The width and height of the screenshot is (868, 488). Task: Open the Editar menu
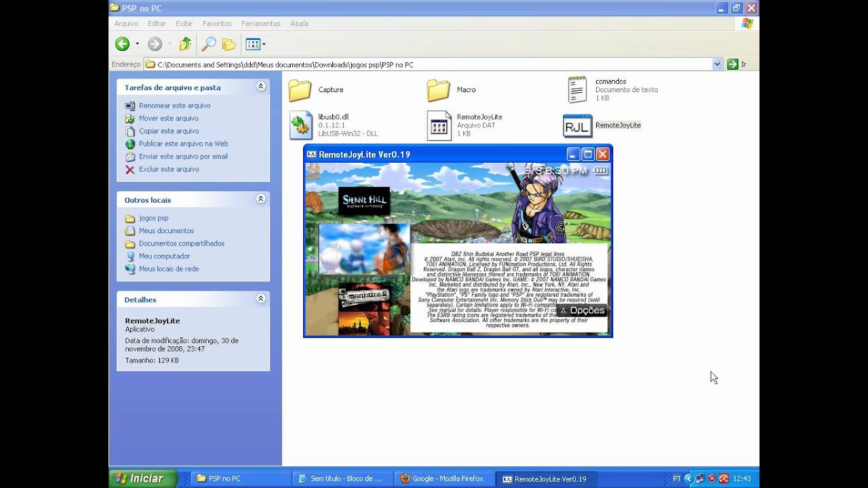click(x=157, y=24)
